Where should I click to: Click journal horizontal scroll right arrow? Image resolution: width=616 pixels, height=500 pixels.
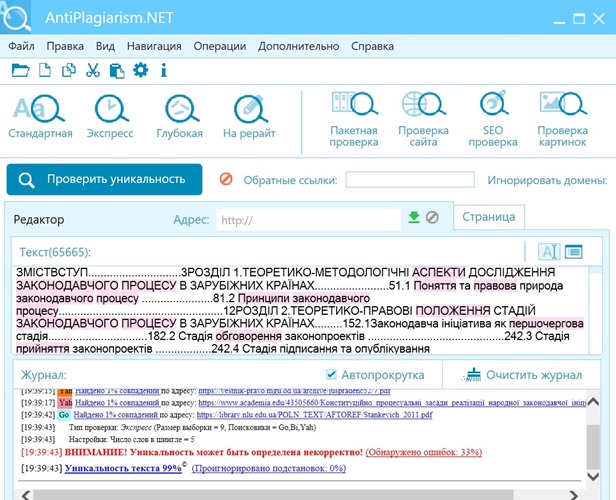point(574,495)
